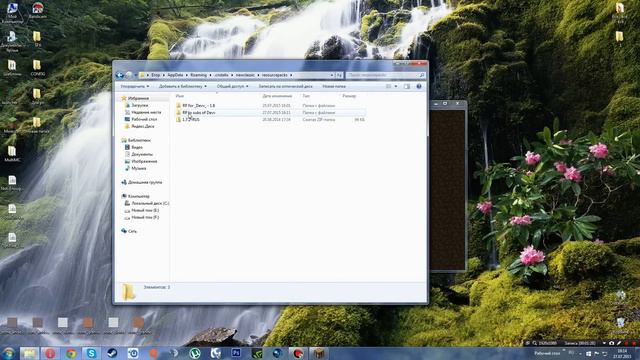640x360 pixels.
Task: Change the view with the view icon
Action: pos(389,87)
